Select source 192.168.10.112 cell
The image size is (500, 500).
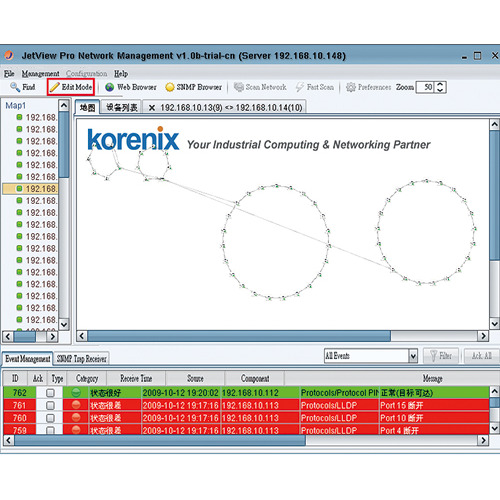click(x=260, y=393)
